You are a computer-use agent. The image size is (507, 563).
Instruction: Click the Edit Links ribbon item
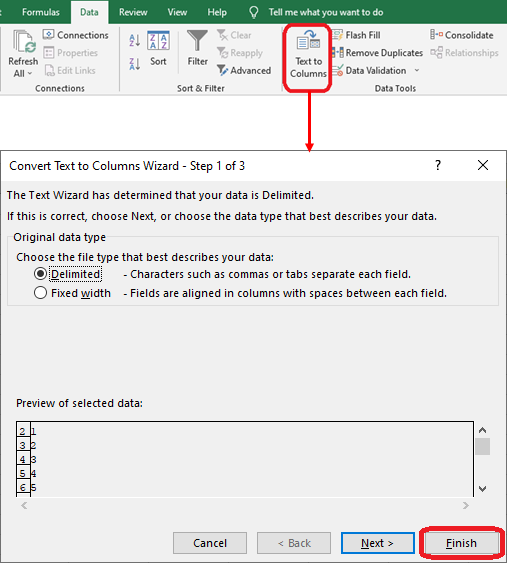pos(70,70)
